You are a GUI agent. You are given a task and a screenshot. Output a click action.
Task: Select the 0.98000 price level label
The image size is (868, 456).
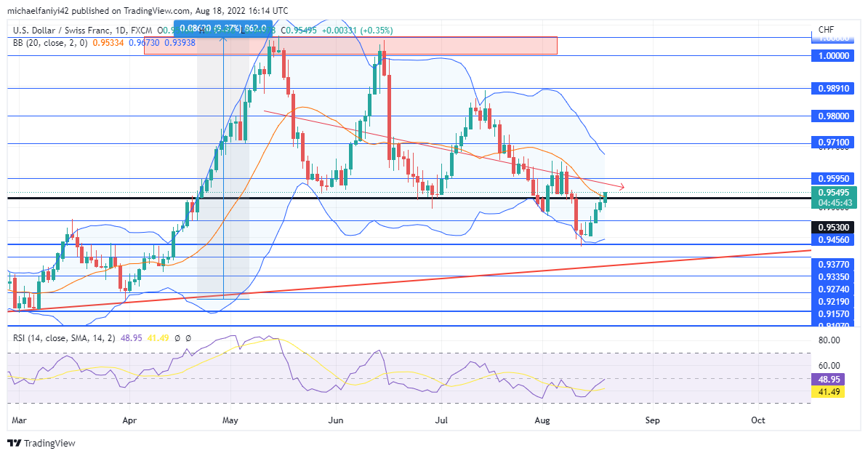coord(833,116)
